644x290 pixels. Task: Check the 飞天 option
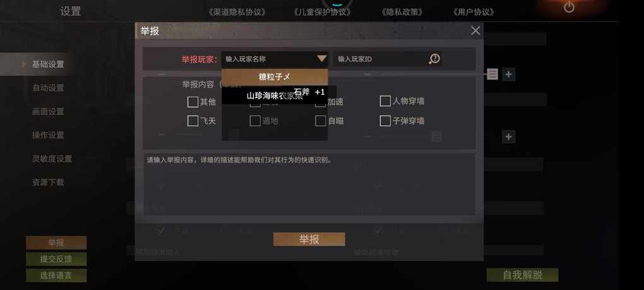[193, 121]
